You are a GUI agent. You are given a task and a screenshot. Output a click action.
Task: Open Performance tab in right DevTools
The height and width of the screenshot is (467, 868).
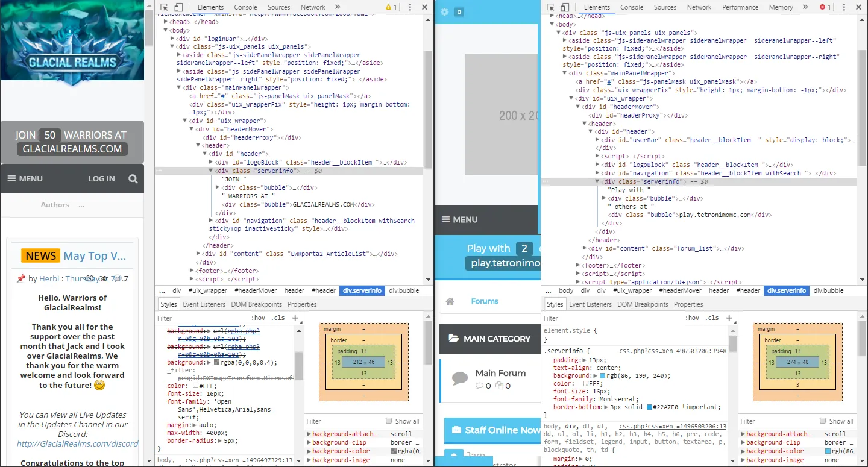(x=740, y=7)
